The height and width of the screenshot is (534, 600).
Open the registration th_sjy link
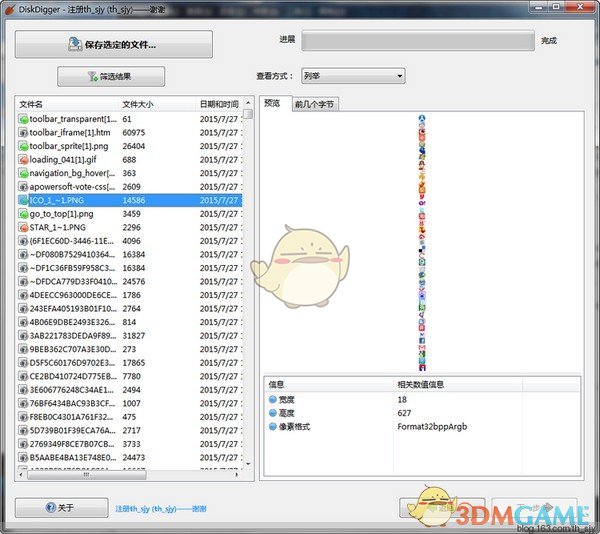[x=161, y=509]
